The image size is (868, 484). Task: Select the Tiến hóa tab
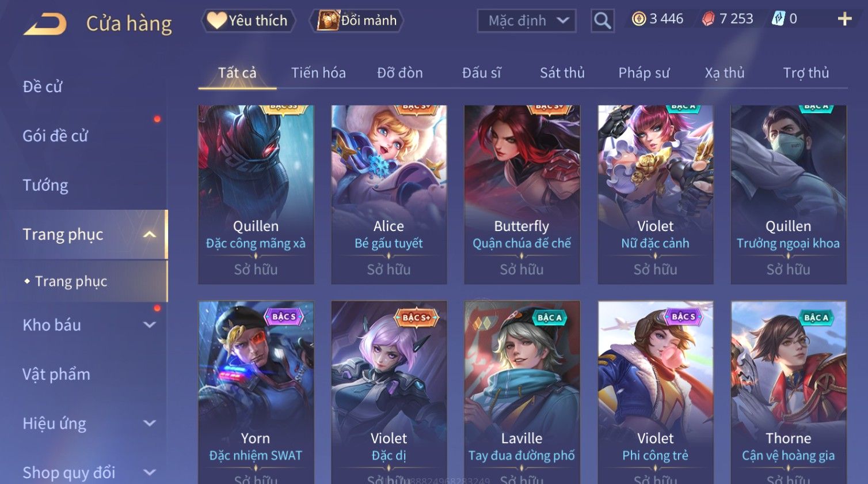(318, 73)
